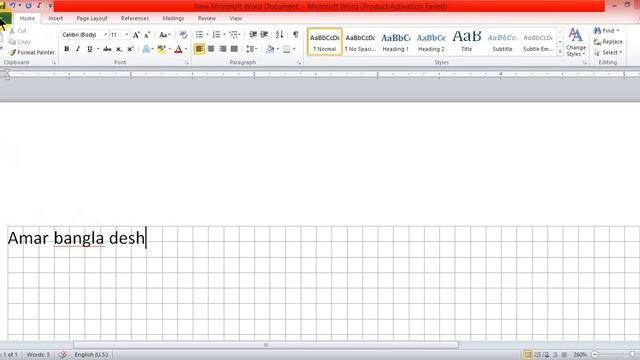Select Align Text Left

tap(199, 49)
